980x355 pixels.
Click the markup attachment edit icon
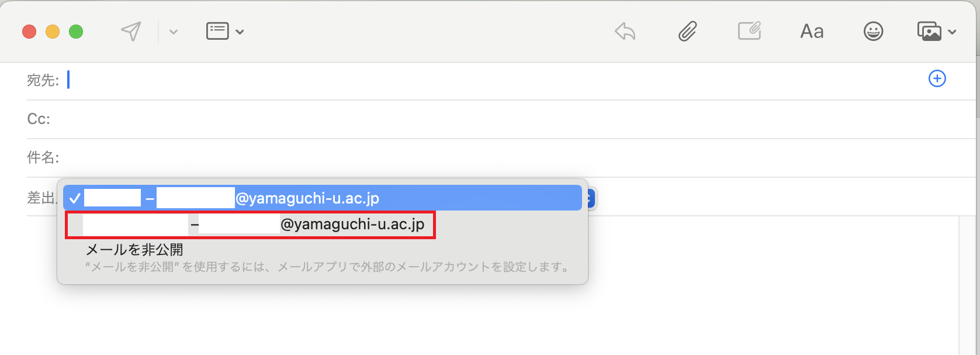(749, 31)
